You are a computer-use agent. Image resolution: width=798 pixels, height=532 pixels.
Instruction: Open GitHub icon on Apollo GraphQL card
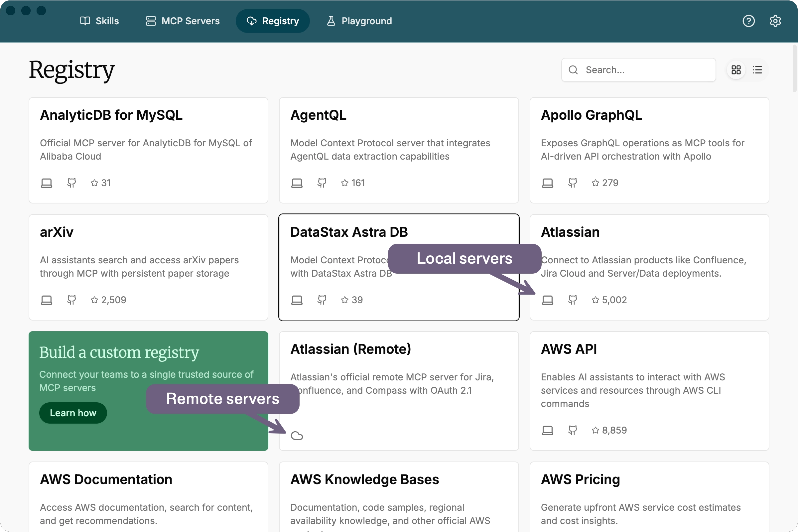(573, 183)
